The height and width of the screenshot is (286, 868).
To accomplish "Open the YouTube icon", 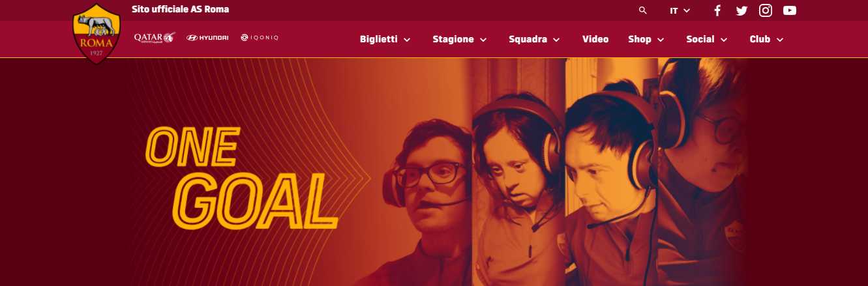I will (x=790, y=10).
